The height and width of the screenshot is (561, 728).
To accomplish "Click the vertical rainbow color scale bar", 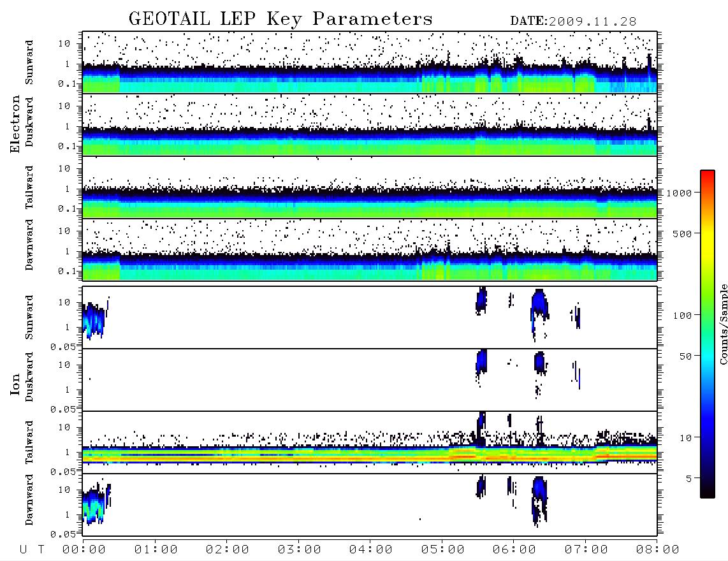I will coord(708,335).
